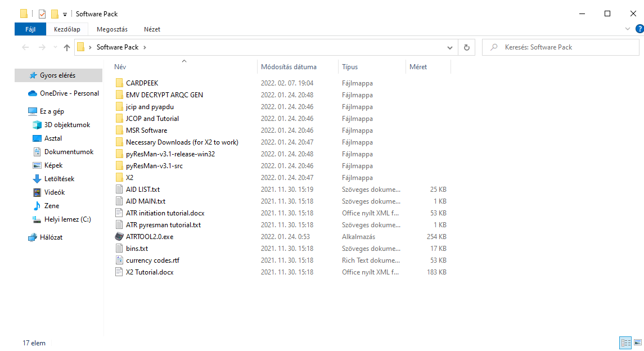This screenshot has width=644, height=351.
Task: Open the recent locations dropdown arrow
Action: click(55, 47)
